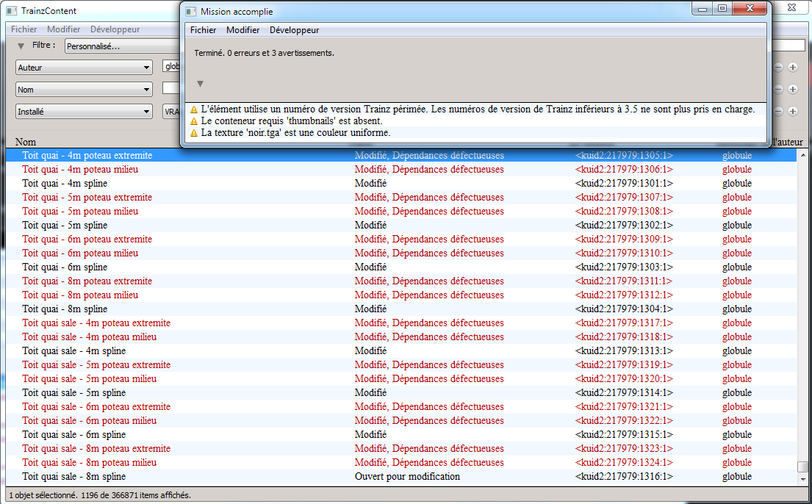
Task: Open the Nom filter criterion dropdown
Action: [84, 90]
